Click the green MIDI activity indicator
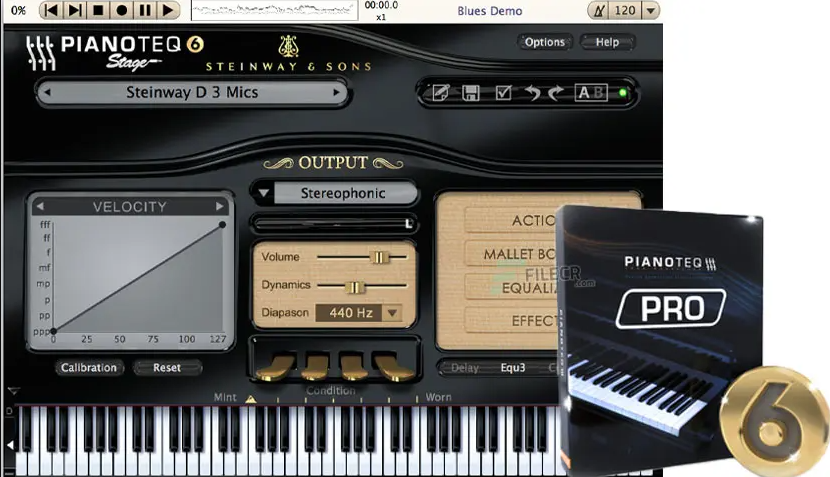The height and width of the screenshot is (477, 830). pyautogui.click(x=623, y=93)
